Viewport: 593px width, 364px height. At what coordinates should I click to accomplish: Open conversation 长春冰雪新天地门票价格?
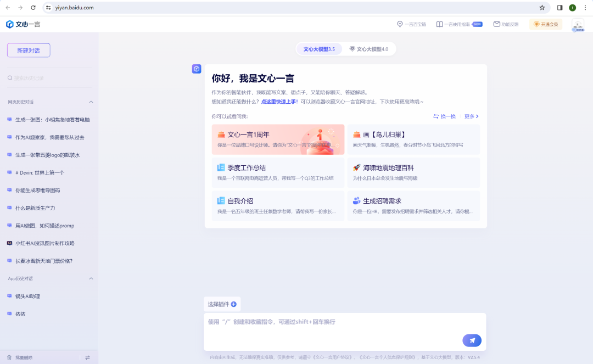(x=44, y=261)
